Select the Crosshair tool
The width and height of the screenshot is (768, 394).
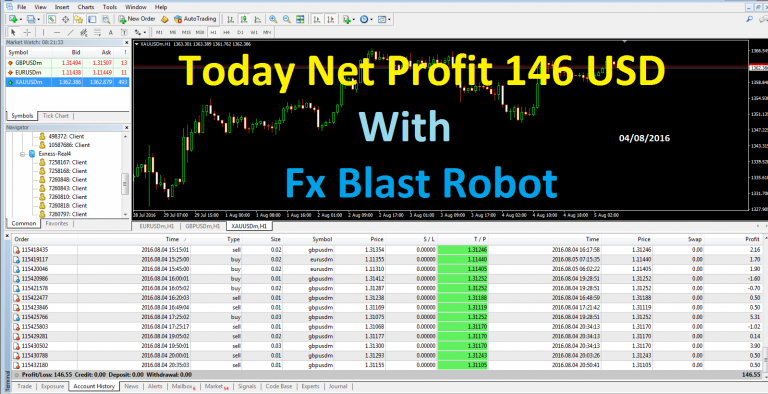click(27, 32)
